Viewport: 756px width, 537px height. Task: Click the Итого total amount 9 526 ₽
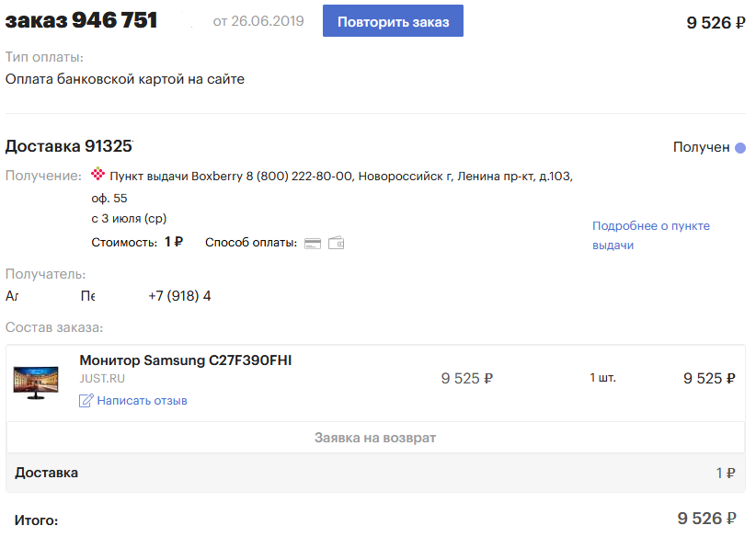707,519
